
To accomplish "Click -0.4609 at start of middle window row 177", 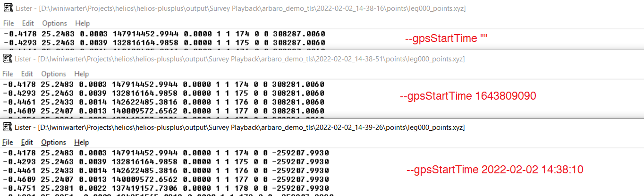I will pyautogui.click(x=19, y=110).
